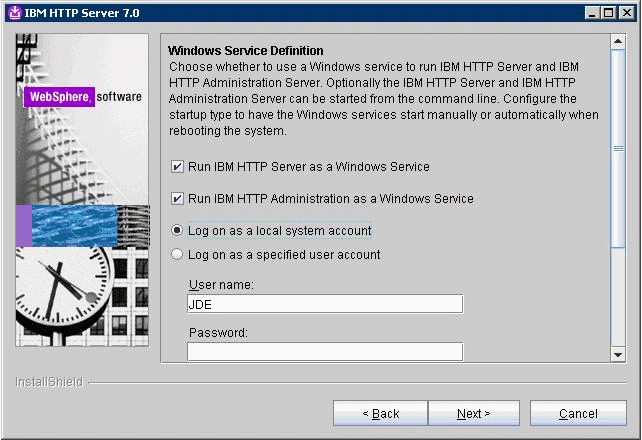Close the IBM HTTP Server 7.0 window
This screenshot has height=440, width=642.
pyautogui.click(x=627, y=12)
